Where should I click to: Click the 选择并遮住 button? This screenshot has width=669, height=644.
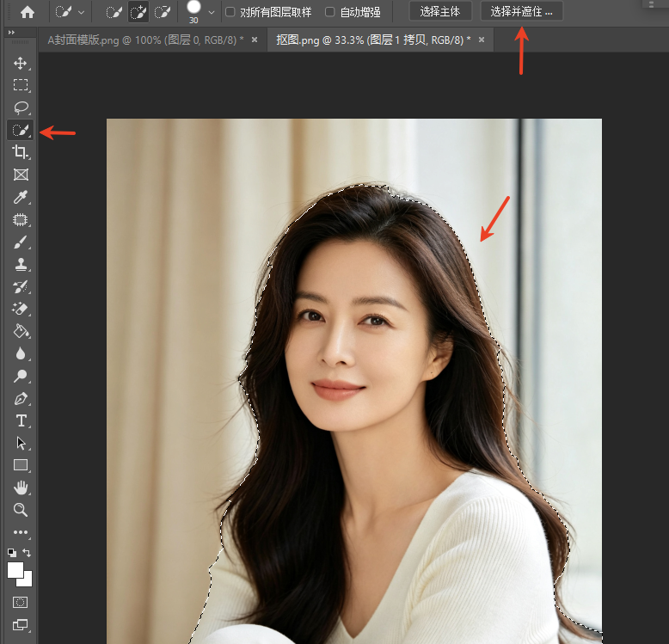pyautogui.click(x=521, y=11)
